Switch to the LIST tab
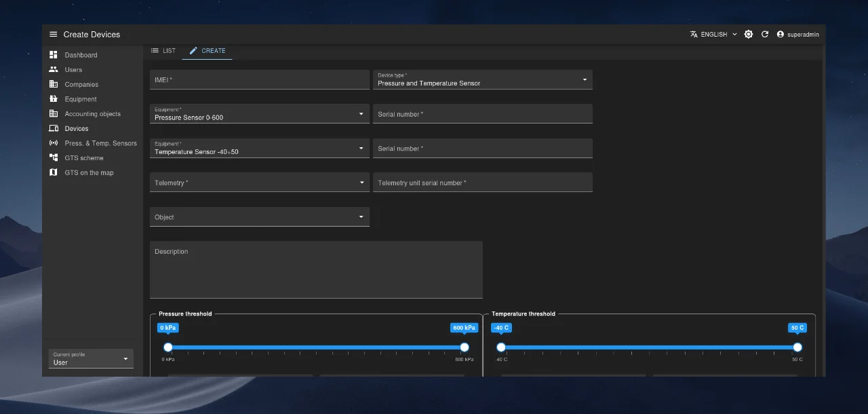This screenshot has height=414, width=868. point(163,51)
